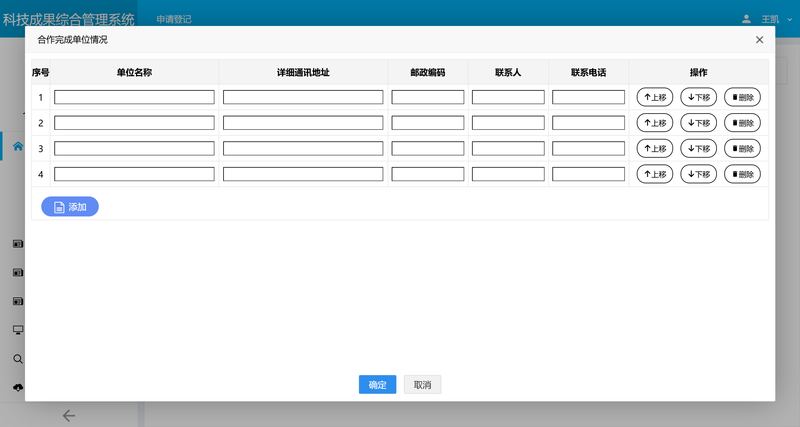Screen dimensions: 800x427
Task: Focus 联系人 field in row 1
Action: tap(508, 97)
